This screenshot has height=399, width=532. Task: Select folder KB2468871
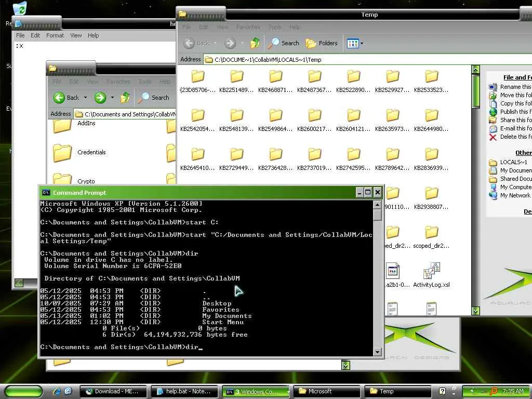[275, 82]
